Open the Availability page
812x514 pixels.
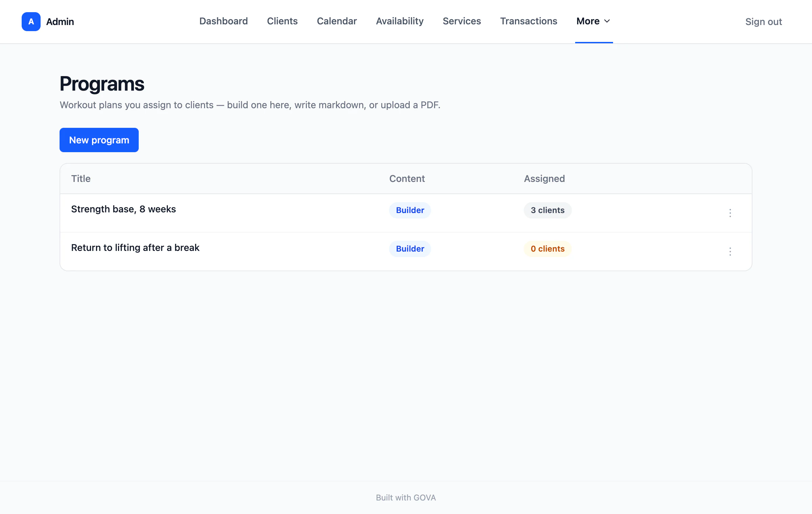click(x=400, y=21)
